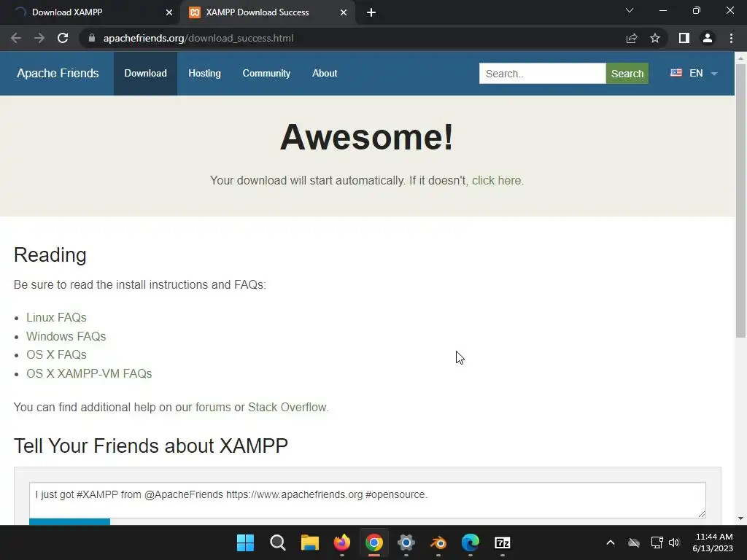Click the page vertical scrollbar thumb
The height and width of the screenshot is (560, 747).
(740, 200)
